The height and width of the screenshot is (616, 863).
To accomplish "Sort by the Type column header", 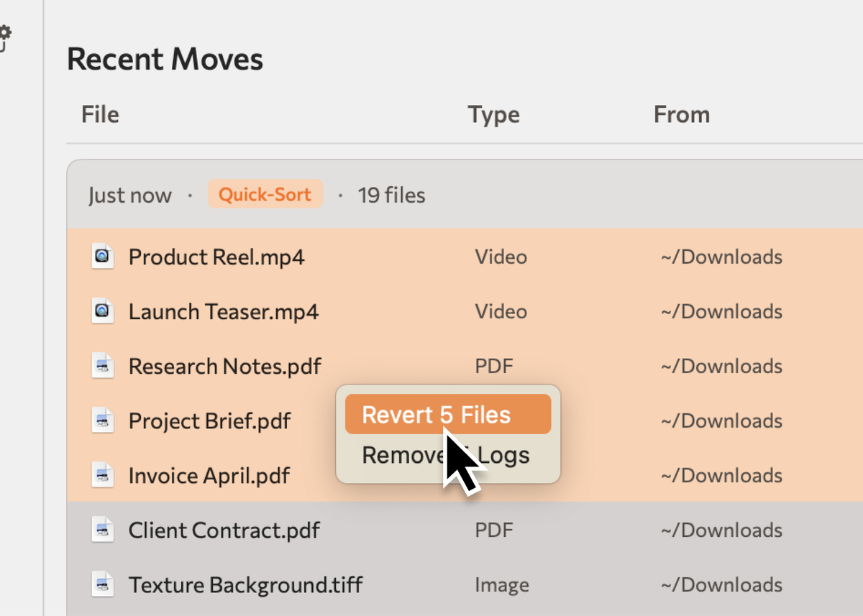I will [x=493, y=115].
